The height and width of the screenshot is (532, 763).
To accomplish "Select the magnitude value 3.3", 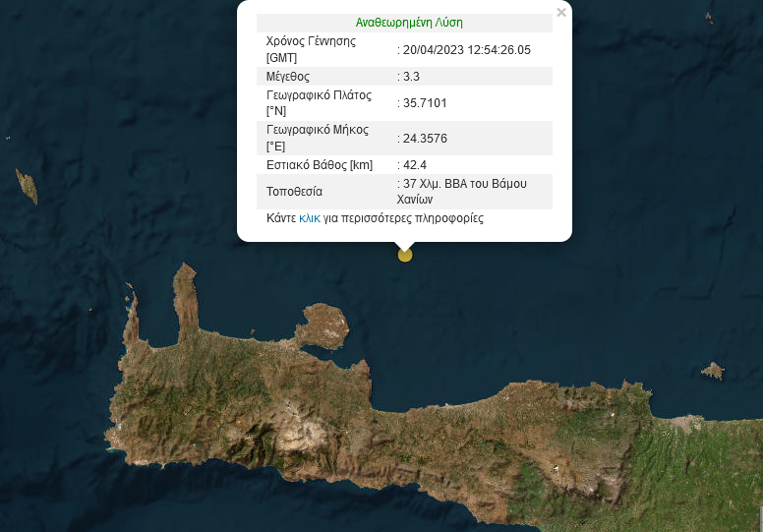I will (x=412, y=77).
